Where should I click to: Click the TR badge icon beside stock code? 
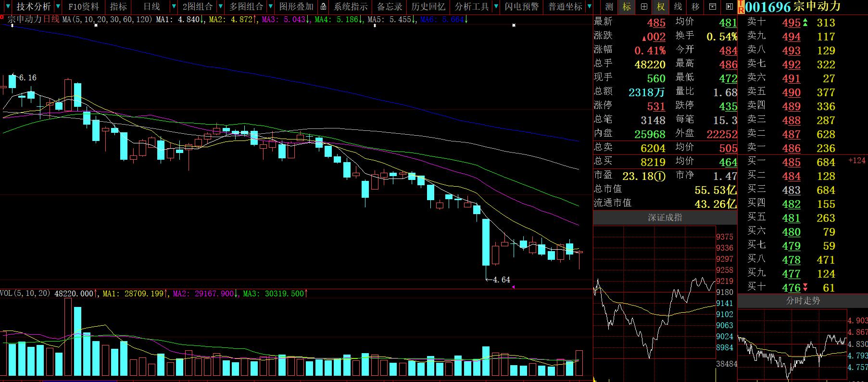coord(741,7)
